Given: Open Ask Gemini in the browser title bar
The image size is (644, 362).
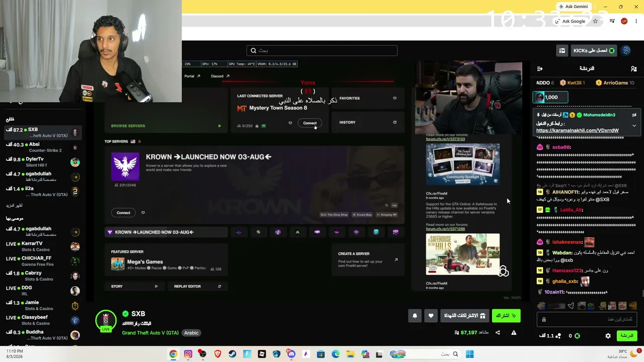Looking at the screenshot, I should (573, 7).
